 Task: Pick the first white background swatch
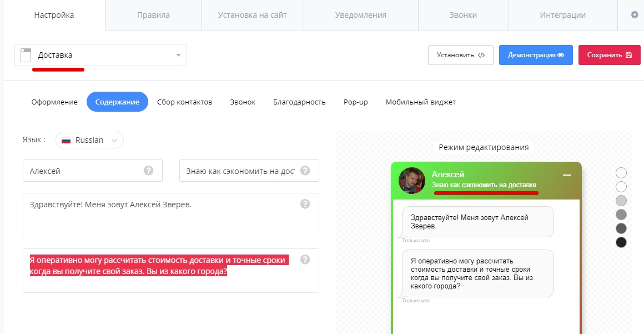coord(621,173)
